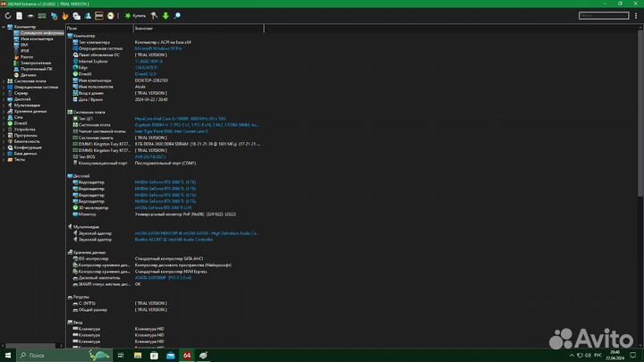Click the top-right search input field
The height and width of the screenshot is (362, 644).
coord(604,15)
